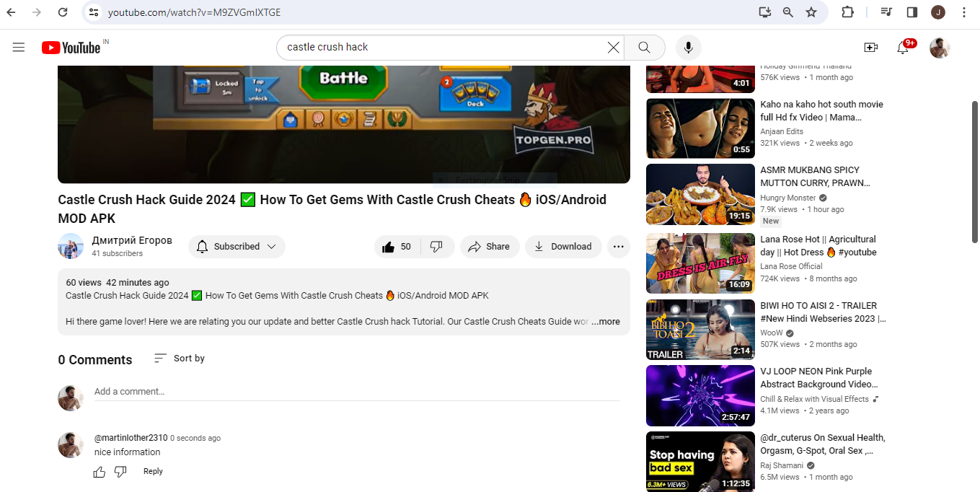
Task: Dislike the video with thumbs down
Action: [x=436, y=247]
